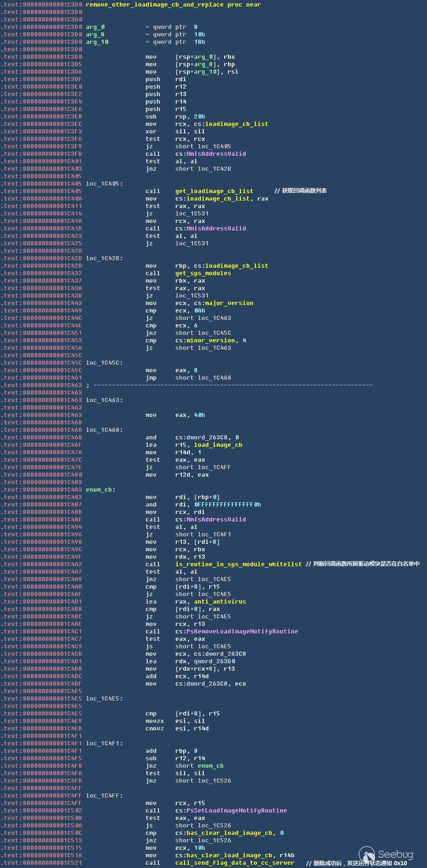Screen dimensions: 427x868
Task: Click loc_1C531 jump target at address 1C414
Action: pos(192,214)
